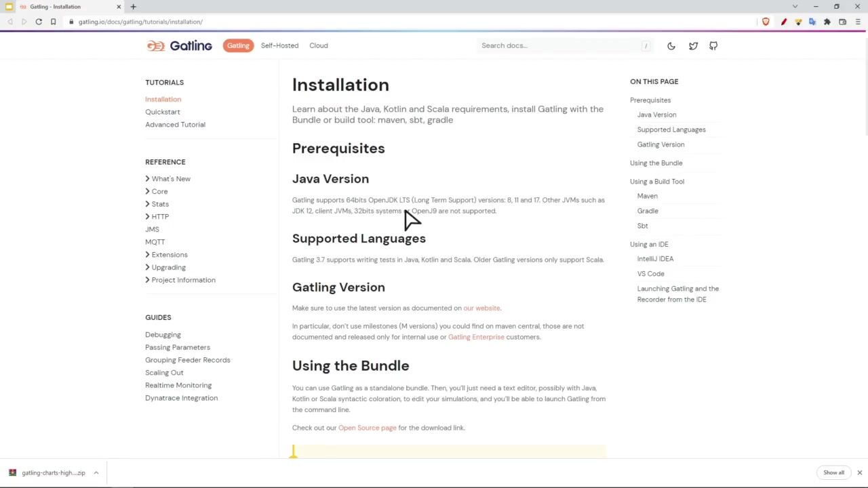Expand the Core section in sidebar
868x488 pixels.
coord(159,191)
